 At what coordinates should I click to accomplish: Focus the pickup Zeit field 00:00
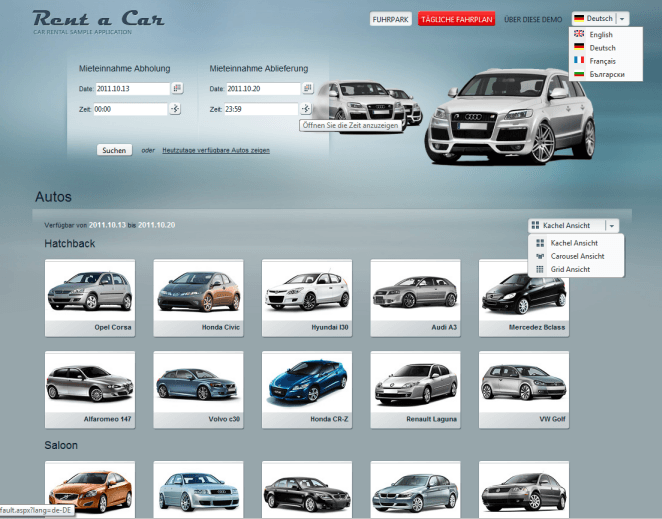tap(130, 109)
